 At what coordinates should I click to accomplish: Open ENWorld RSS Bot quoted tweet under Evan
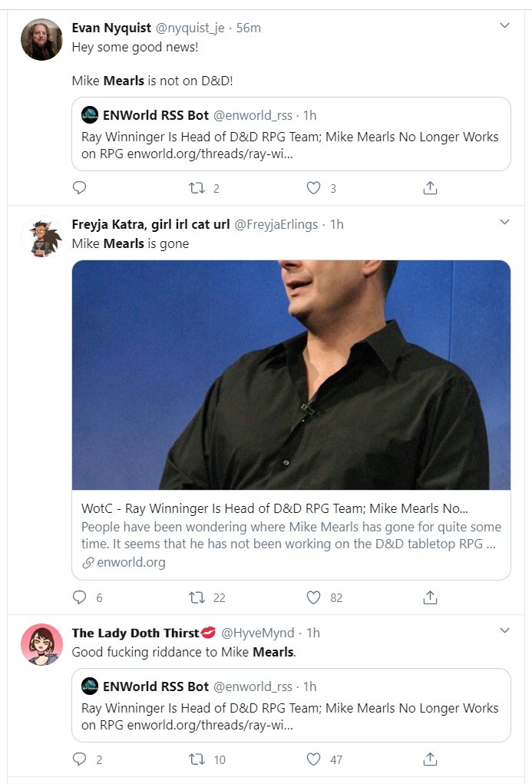(291, 134)
